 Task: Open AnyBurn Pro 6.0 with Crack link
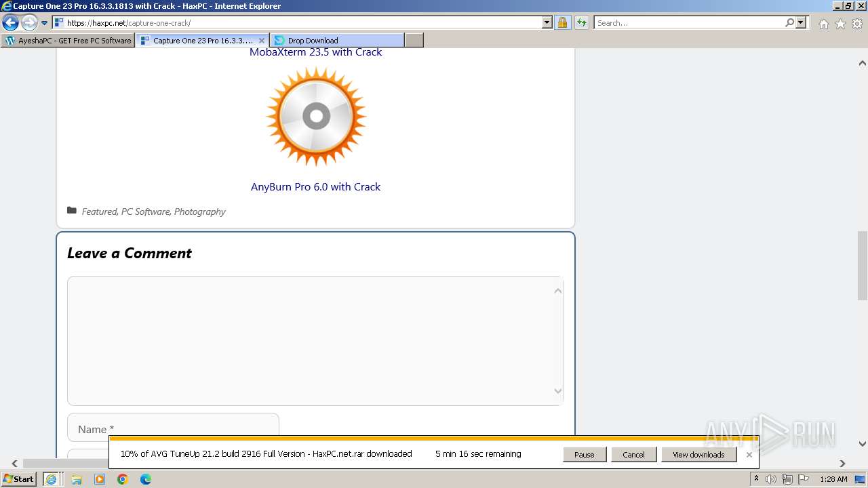pos(315,187)
